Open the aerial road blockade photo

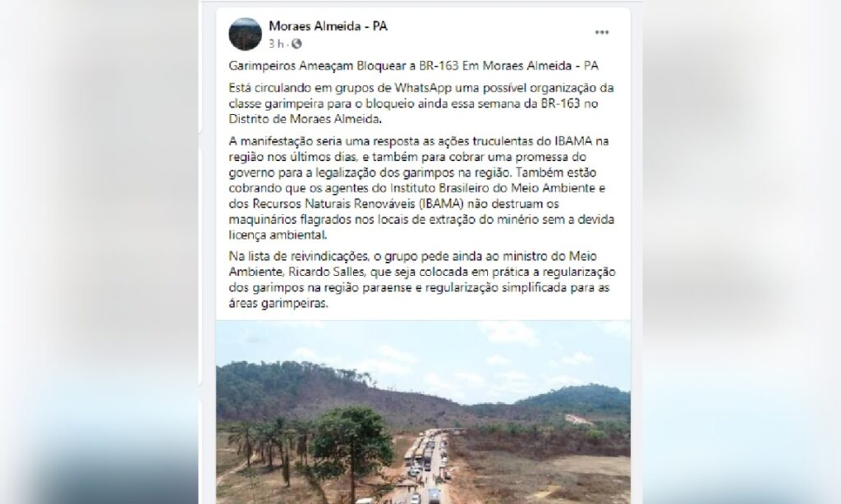tap(423, 412)
